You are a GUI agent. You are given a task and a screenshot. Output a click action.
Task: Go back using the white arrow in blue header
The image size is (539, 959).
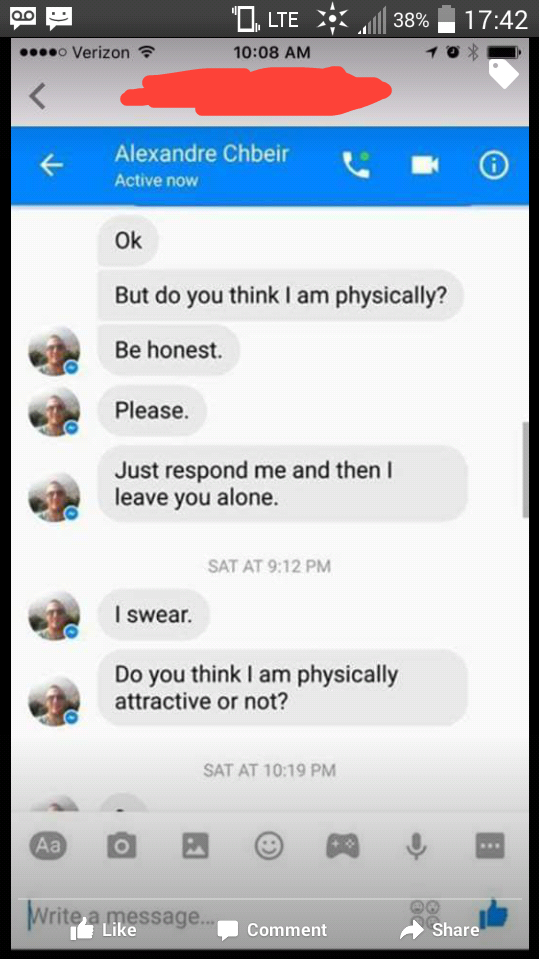tap(51, 165)
